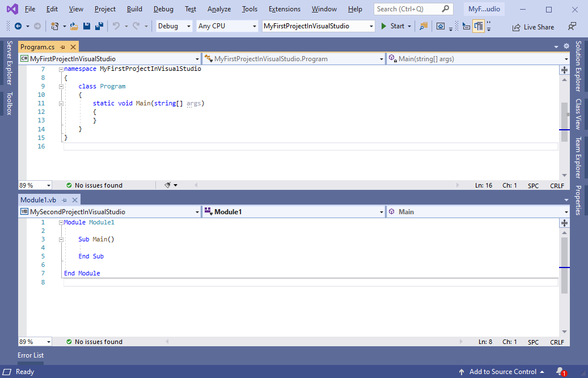The image size is (588, 378).
Task: Close the Program.cs tab
Action: click(73, 47)
